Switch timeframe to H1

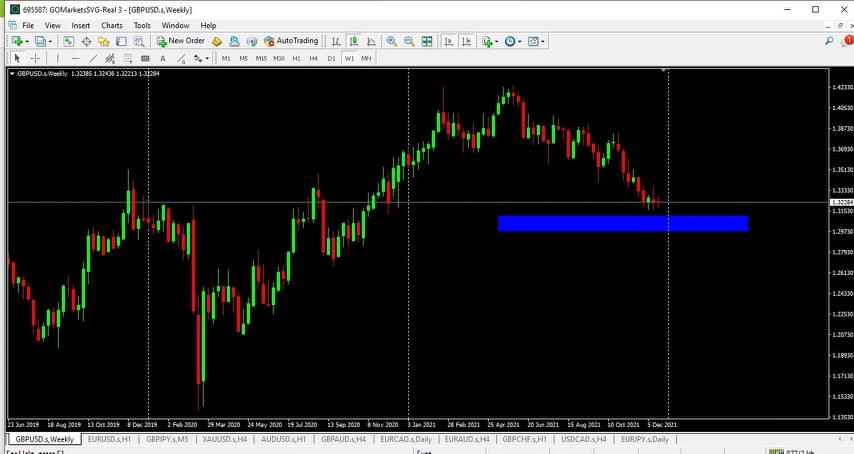click(x=296, y=58)
